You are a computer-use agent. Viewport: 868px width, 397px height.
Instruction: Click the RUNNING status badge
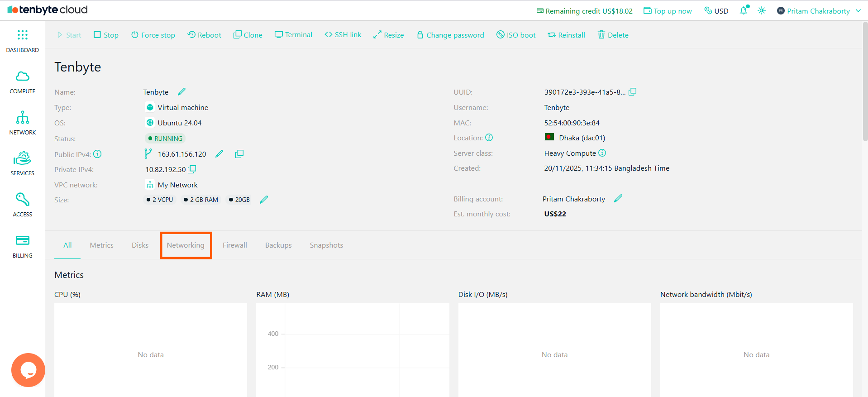(x=165, y=139)
